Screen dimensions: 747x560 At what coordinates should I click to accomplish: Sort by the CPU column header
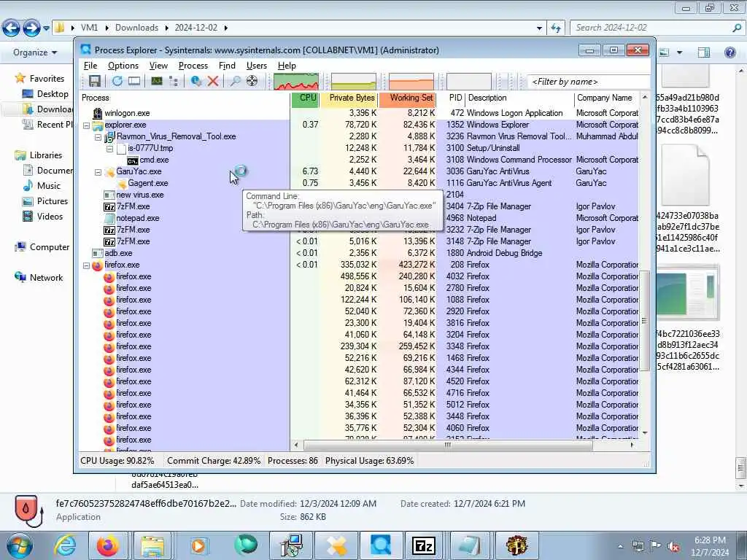click(x=305, y=98)
